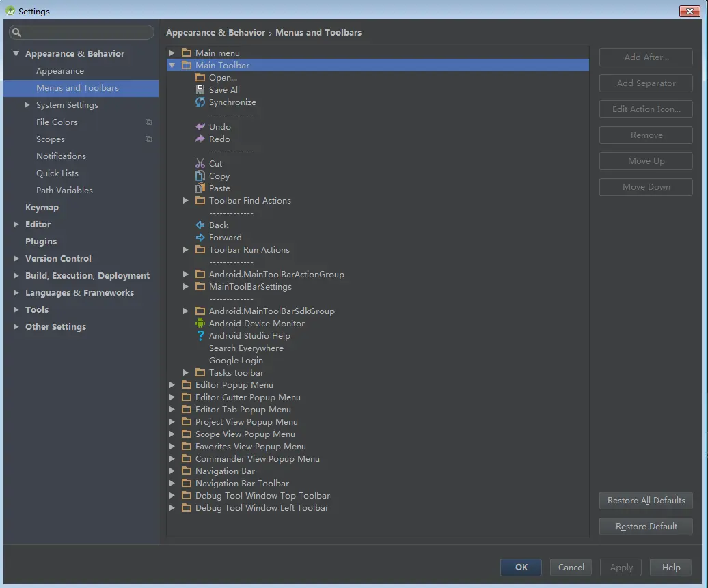
Task: Click the search magnifier icon
Action: (16, 32)
